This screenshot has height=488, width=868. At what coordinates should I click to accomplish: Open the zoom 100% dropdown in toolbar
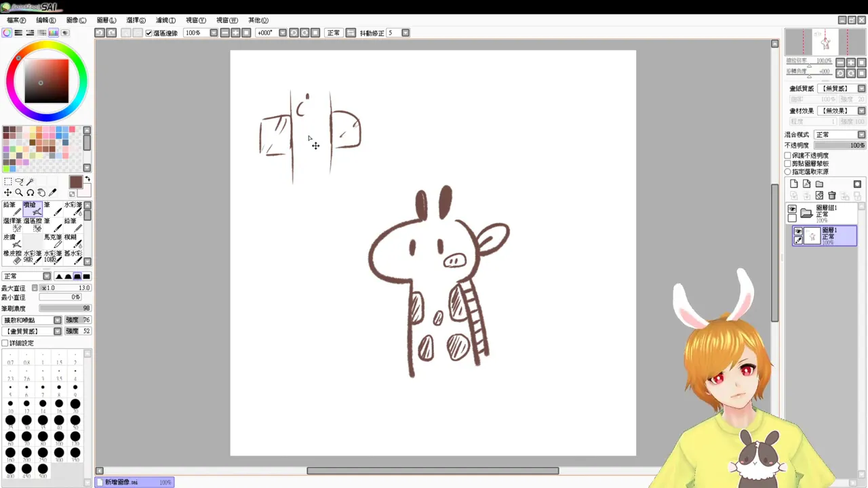tap(214, 33)
